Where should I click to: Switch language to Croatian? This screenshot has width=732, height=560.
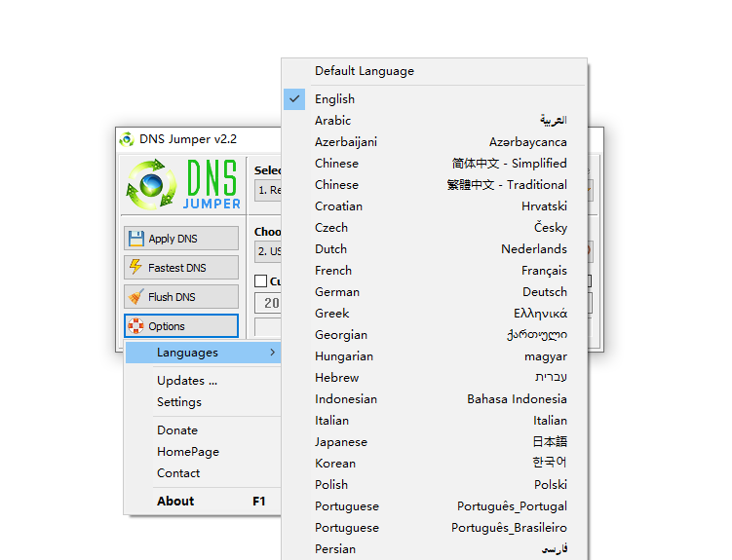(x=434, y=206)
